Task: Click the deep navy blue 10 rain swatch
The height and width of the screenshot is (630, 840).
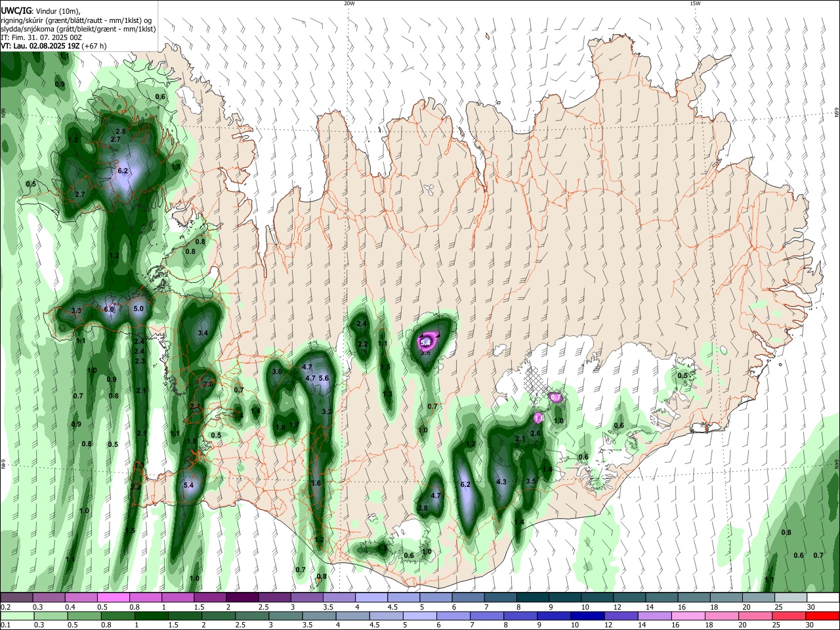Action: (587, 616)
